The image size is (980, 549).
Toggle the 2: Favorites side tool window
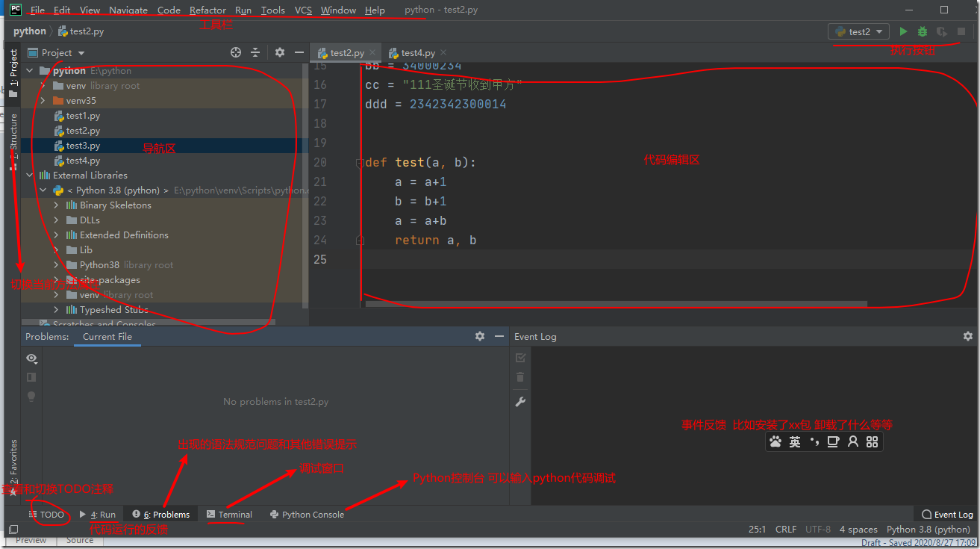(x=13, y=467)
